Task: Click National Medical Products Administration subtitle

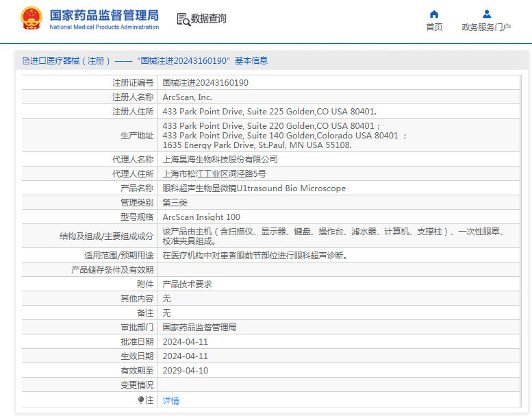Action: click(x=104, y=27)
